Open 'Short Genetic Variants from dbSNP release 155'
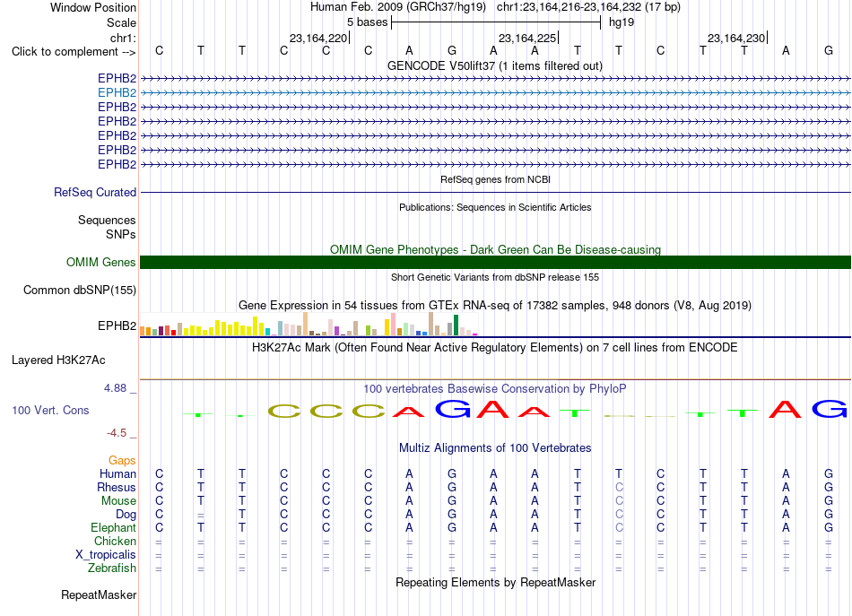The width and height of the screenshot is (852, 616). [x=495, y=277]
